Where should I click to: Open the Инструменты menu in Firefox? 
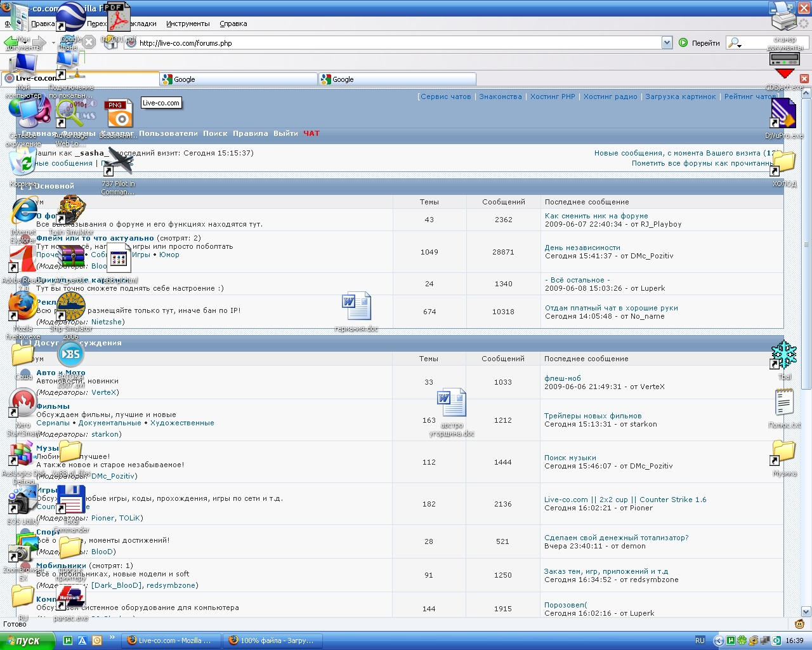coord(188,23)
